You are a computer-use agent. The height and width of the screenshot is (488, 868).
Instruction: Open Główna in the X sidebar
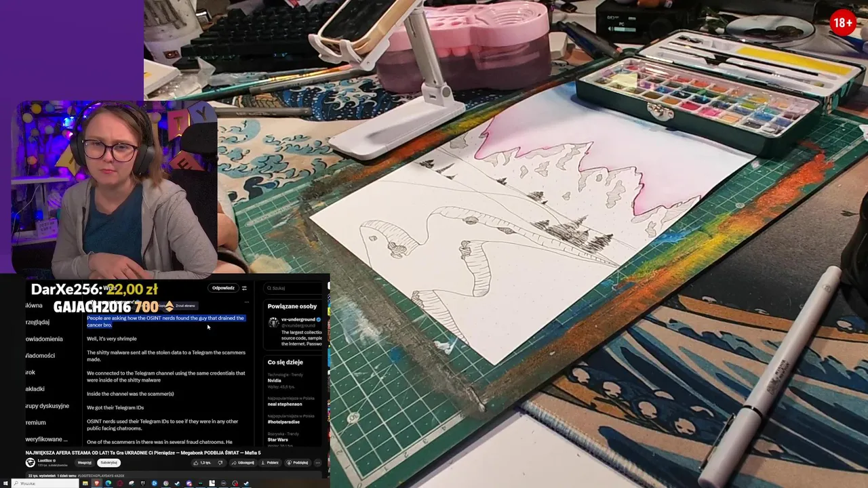(34, 306)
